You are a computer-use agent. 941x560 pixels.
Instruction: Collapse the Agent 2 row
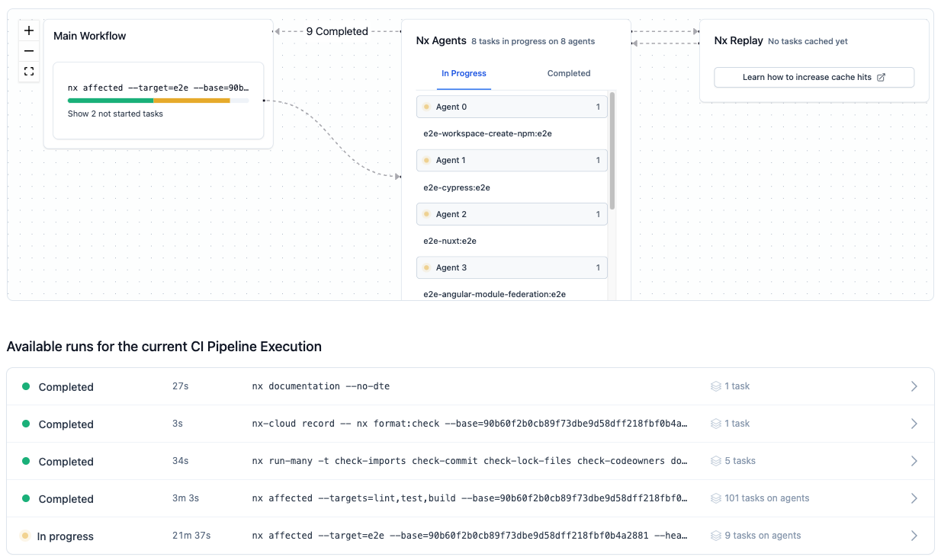click(x=512, y=214)
